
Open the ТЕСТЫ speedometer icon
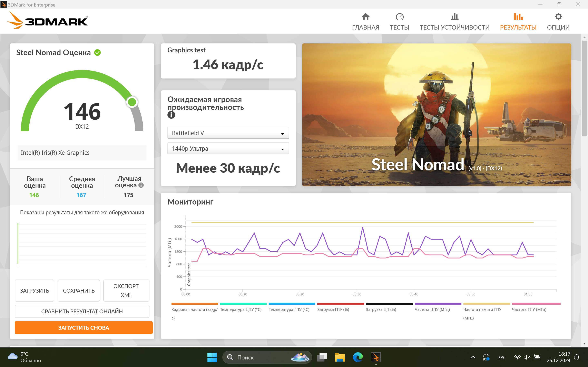coord(399,17)
